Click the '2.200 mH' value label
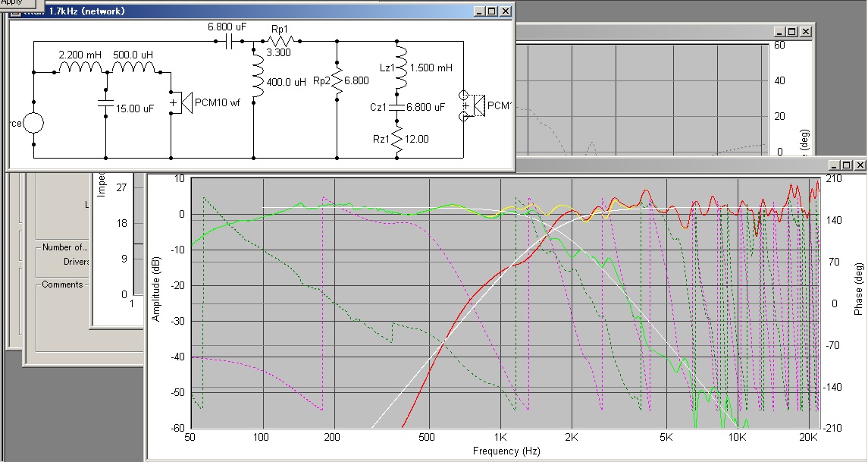The image size is (868, 462). 80,55
